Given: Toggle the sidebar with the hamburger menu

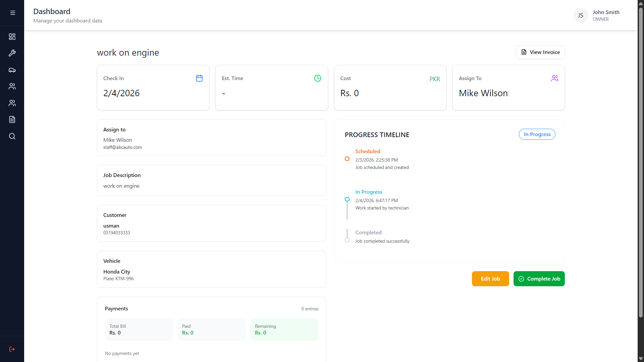Looking at the screenshot, I should tap(12, 12).
